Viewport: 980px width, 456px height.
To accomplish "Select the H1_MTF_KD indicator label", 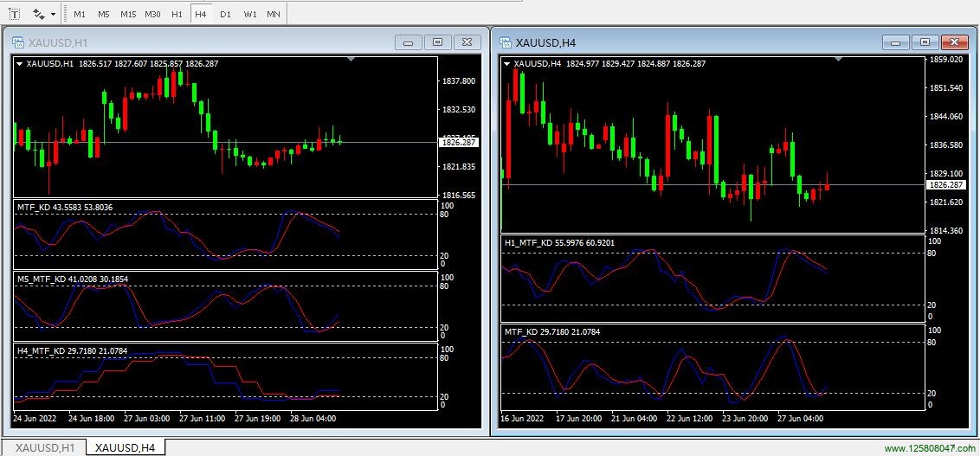I will click(559, 243).
